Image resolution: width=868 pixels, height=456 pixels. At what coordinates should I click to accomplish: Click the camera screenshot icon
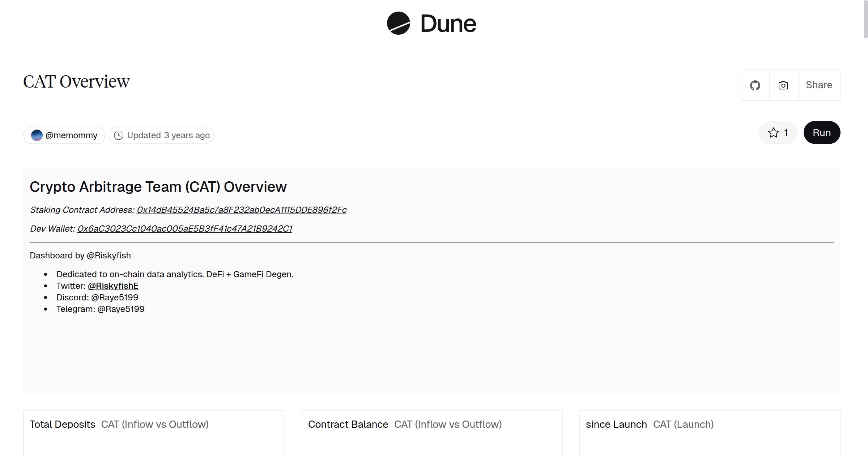(x=783, y=85)
